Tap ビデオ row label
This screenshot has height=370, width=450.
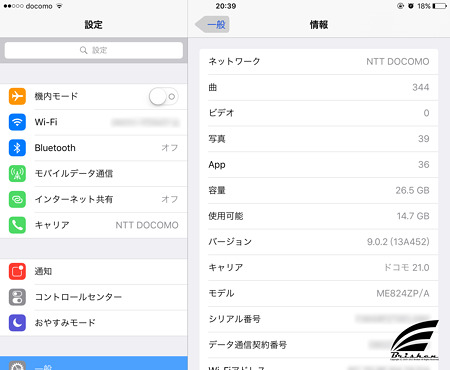click(221, 113)
